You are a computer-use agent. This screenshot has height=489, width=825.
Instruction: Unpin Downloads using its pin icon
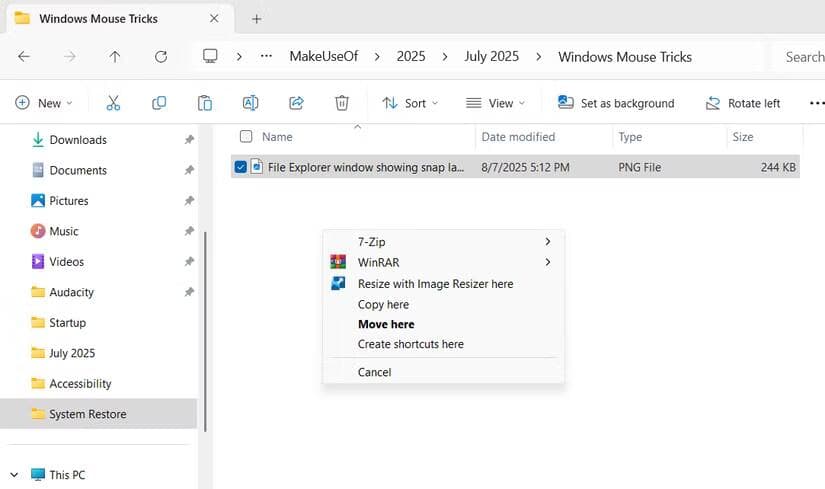tap(189, 139)
